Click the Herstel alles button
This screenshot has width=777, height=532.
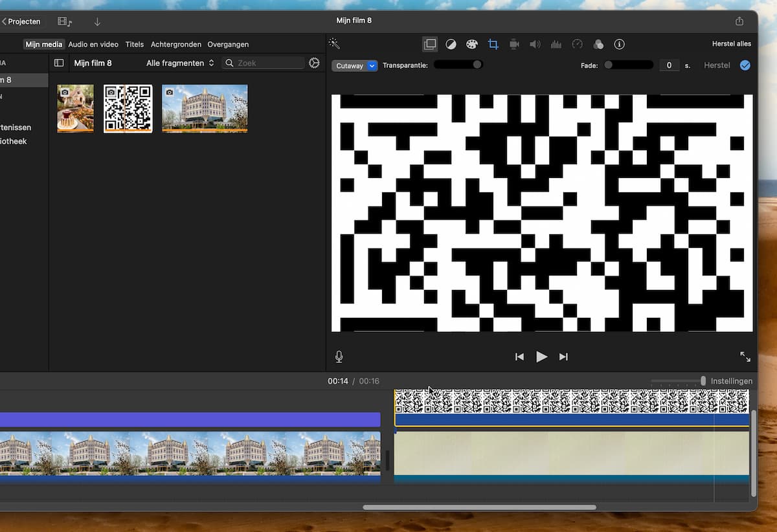tap(731, 44)
